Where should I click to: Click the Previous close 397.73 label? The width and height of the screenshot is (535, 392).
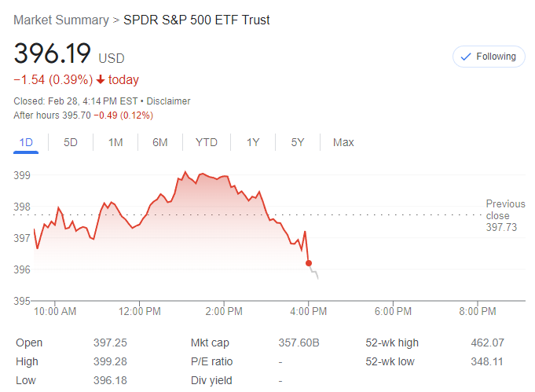[505, 215]
